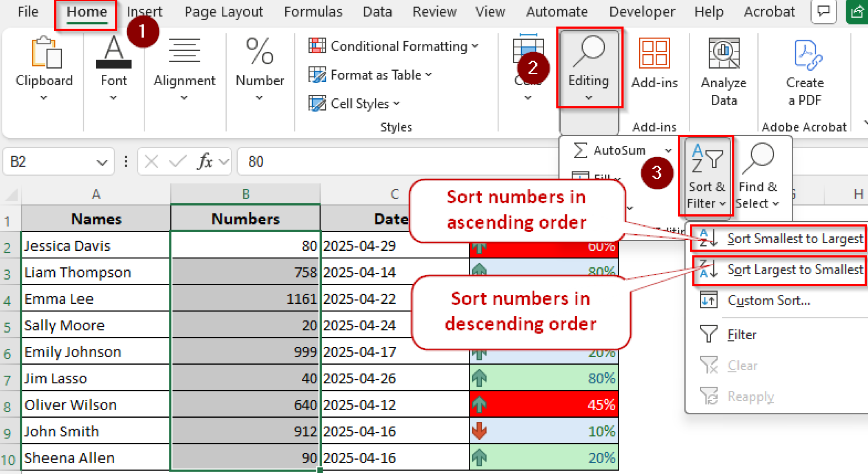Image resolution: width=868 pixels, height=474 pixels.
Task: Open the Custom Sort dialog entry
Action: pos(768,300)
